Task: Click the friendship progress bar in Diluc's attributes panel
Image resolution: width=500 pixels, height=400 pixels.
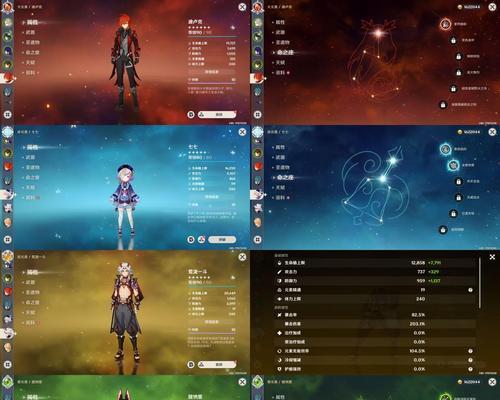Action: (x=212, y=83)
